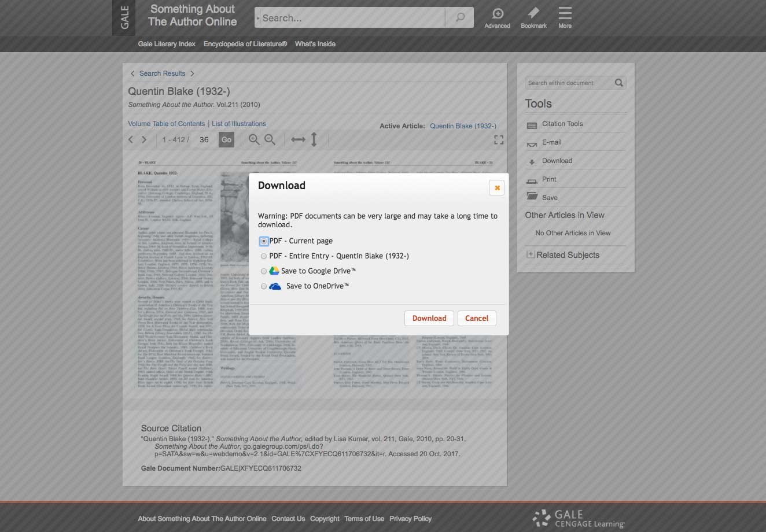Click the GALE logo badge
Image resolution: width=766 pixels, height=532 pixels.
tap(124, 18)
